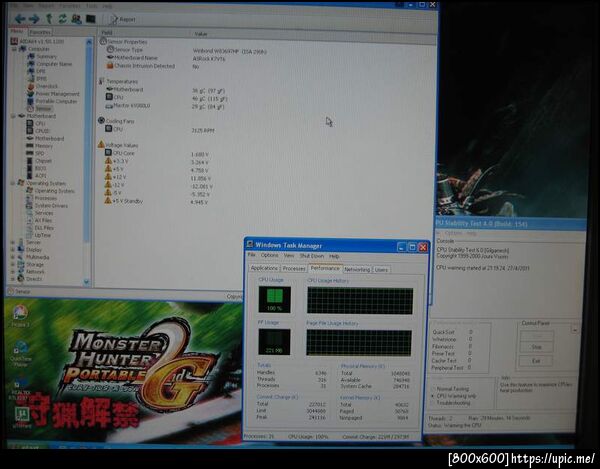Click the users icon in AIDA64 toolbar
This screenshot has height=469, width=600.
point(77,18)
